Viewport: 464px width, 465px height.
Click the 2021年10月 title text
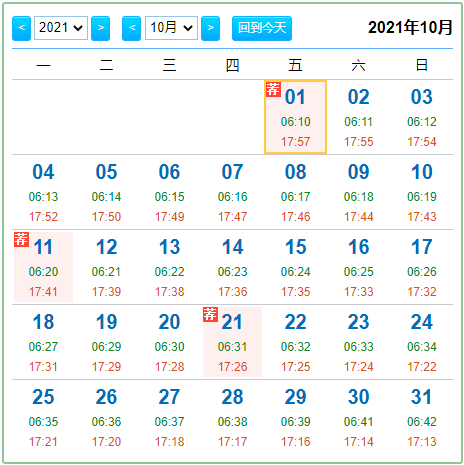(410, 28)
